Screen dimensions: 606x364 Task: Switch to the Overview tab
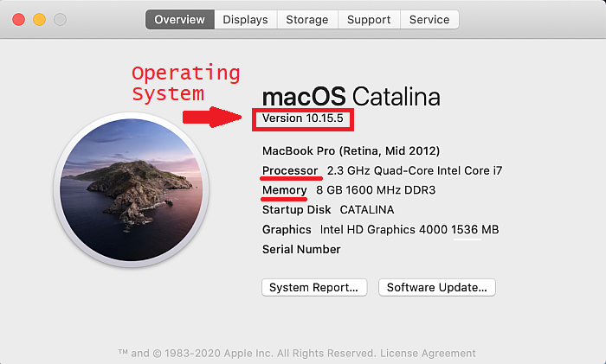(x=180, y=19)
